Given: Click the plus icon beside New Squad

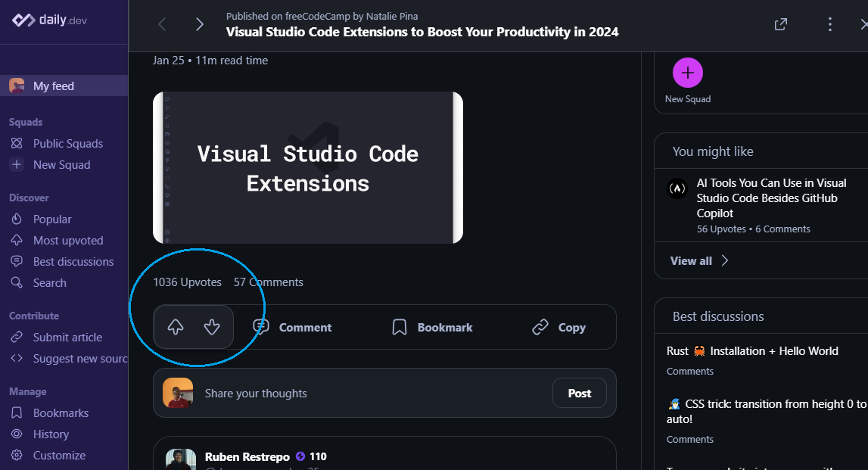Looking at the screenshot, I should pos(17,164).
